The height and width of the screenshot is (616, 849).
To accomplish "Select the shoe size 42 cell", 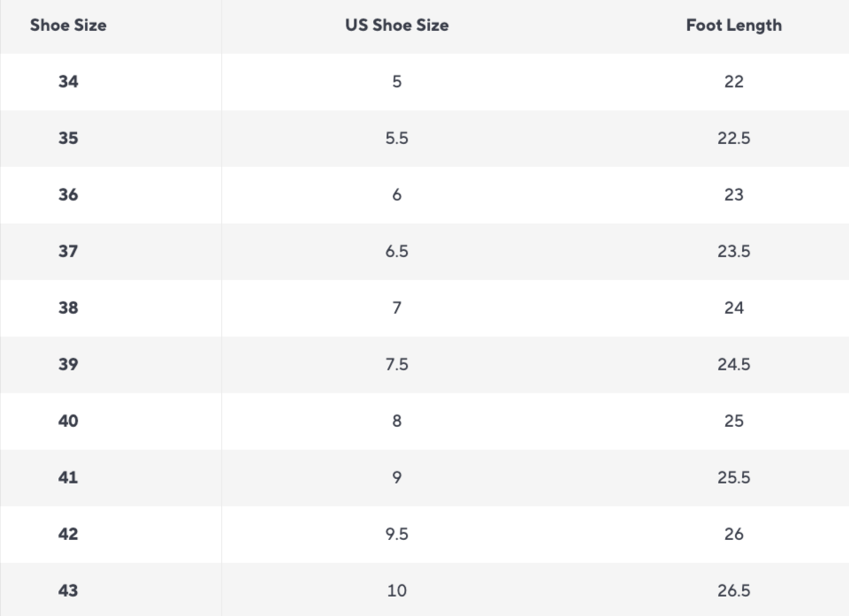I will (68, 535).
